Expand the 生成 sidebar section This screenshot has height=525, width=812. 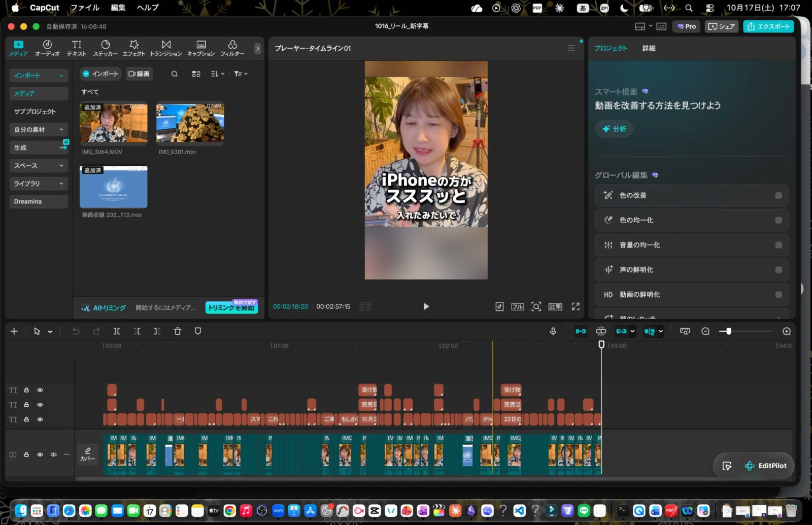(39, 148)
